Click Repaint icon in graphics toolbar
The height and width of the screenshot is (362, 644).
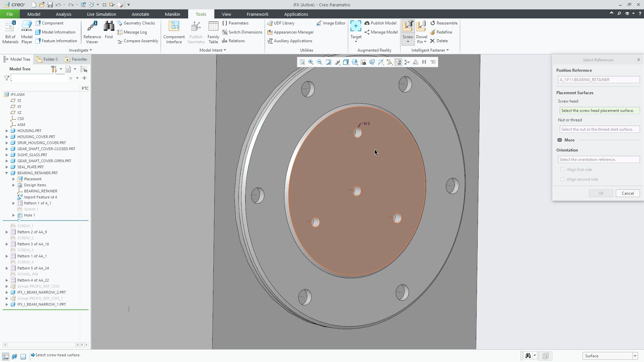coord(328,62)
